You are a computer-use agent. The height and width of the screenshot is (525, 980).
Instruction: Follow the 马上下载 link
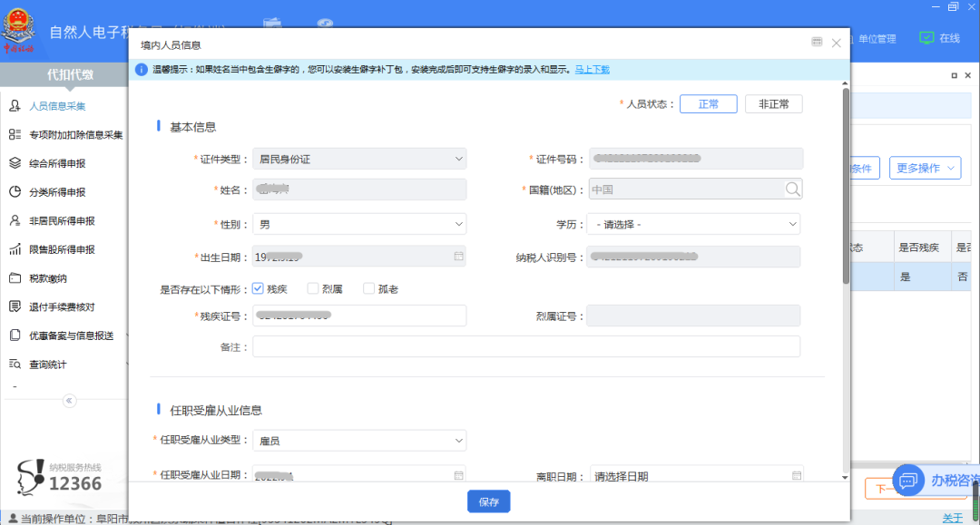tap(592, 69)
